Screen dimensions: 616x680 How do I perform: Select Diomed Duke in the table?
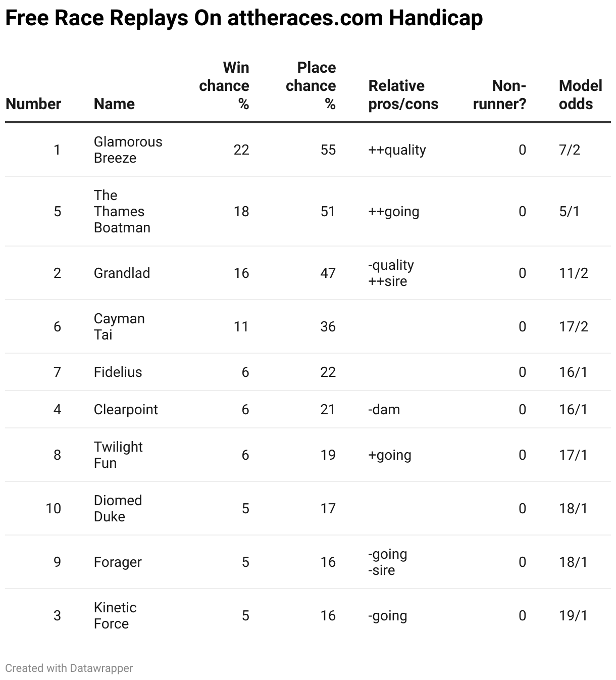pyautogui.click(x=118, y=508)
